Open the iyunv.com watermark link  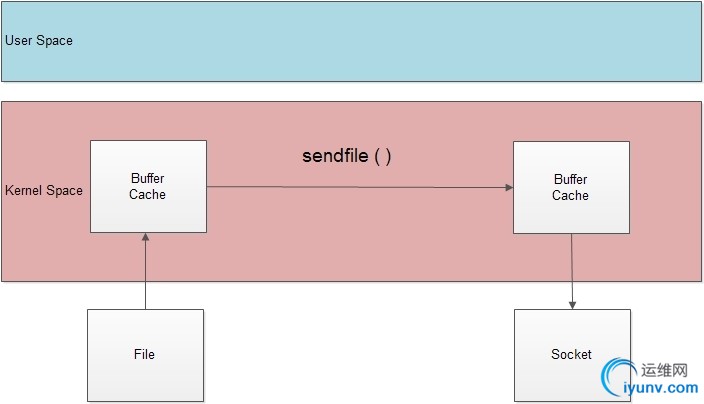click(x=661, y=388)
